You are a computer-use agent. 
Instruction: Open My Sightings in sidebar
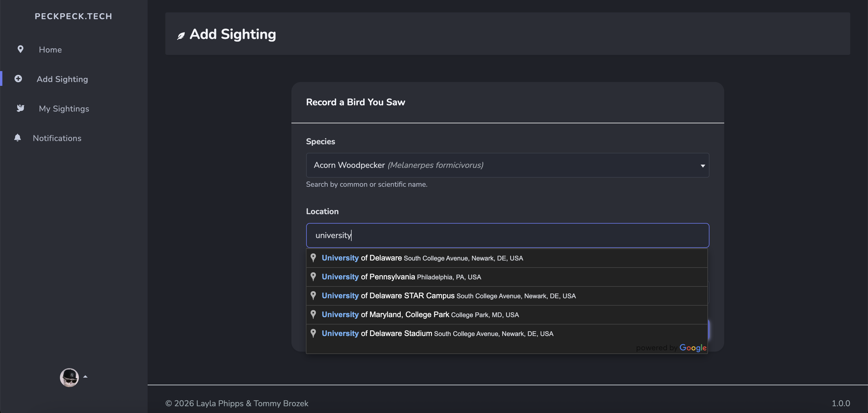click(x=64, y=109)
